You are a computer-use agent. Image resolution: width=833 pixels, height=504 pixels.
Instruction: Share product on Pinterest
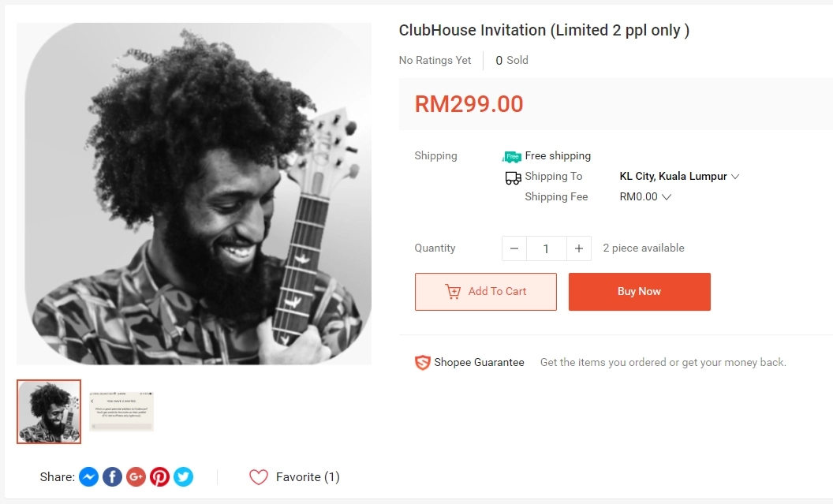click(x=160, y=477)
